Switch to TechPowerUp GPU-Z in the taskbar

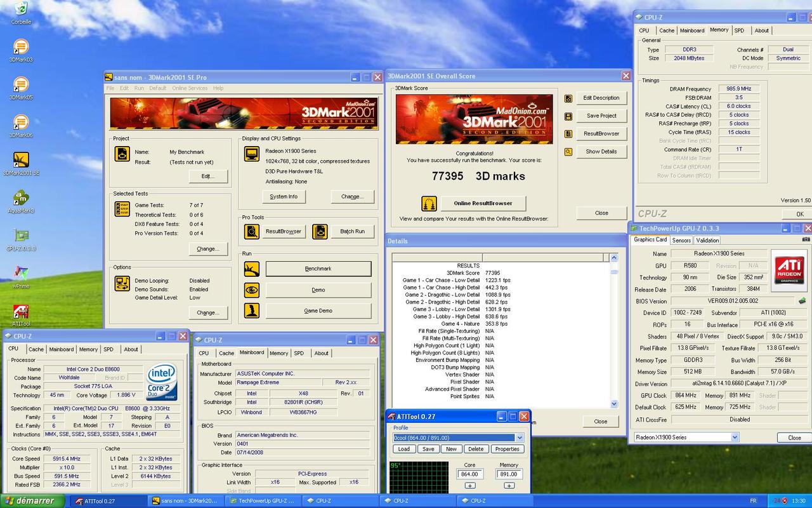tap(263, 501)
